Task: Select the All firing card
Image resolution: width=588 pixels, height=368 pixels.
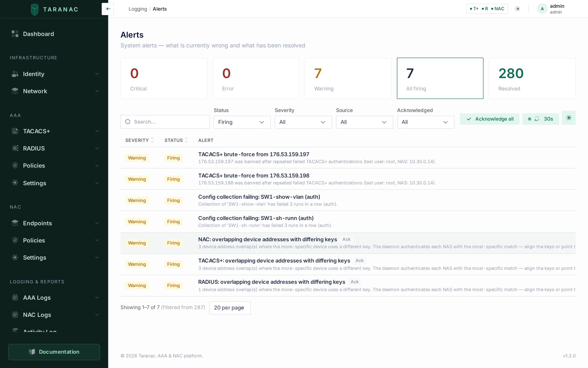Action: coord(440,78)
